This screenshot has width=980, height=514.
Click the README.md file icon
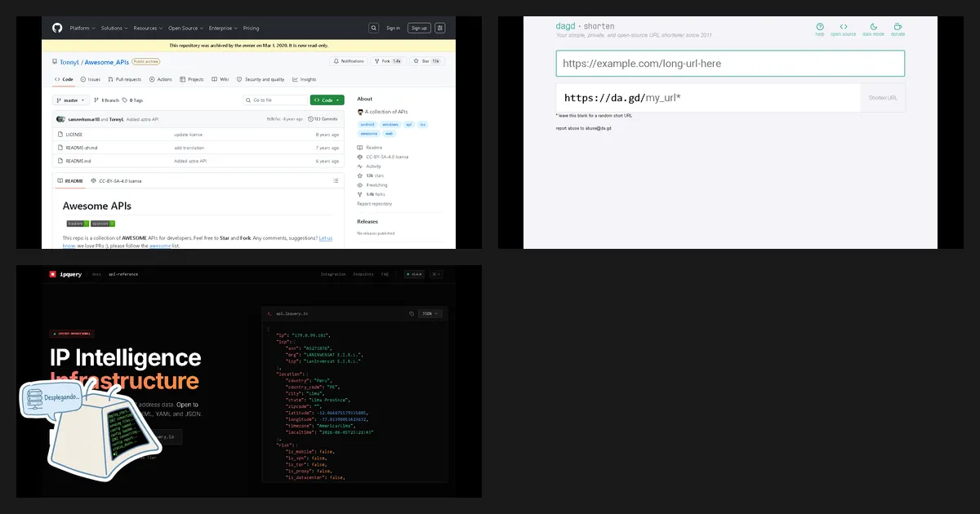click(x=60, y=161)
